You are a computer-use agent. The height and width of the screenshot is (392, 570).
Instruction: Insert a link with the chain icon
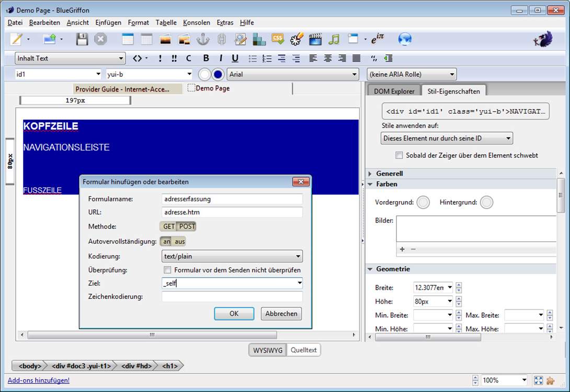coord(222,39)
